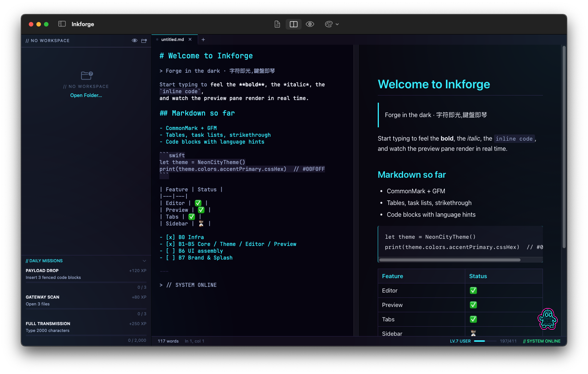This screenshot has height=374, width=588.
Task: Click the CommonMark + GFM preview bullet
Action: pos(416,191)
